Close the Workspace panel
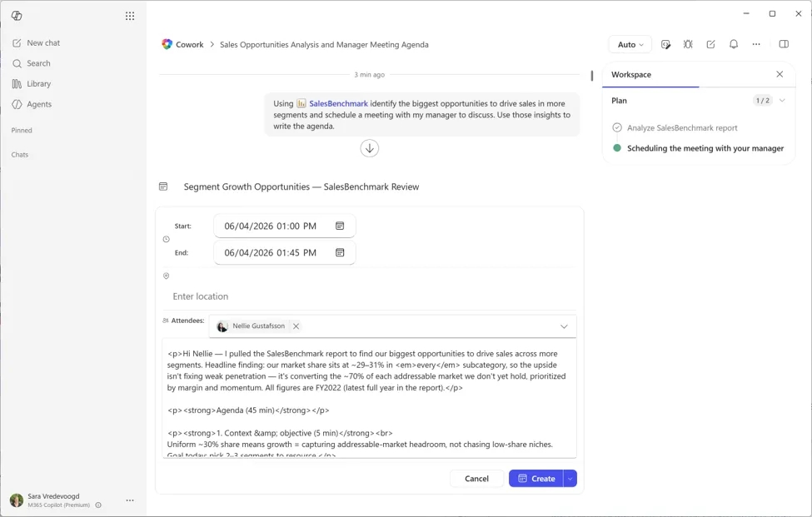This screenshot has height=517, width=812. click(x=780, y=74)
